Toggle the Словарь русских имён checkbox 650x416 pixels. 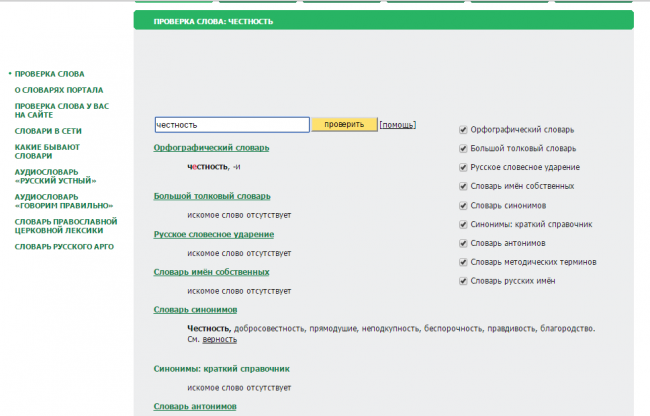coord(462,281)
